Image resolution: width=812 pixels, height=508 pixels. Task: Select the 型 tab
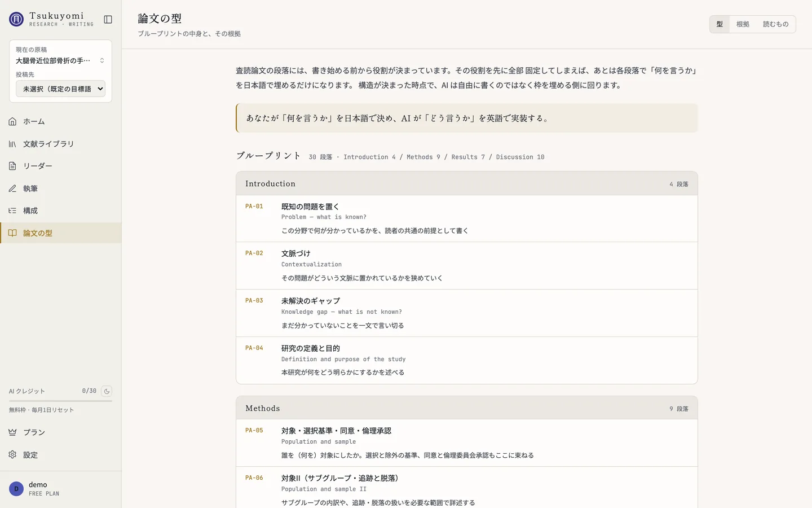(720, 24)
